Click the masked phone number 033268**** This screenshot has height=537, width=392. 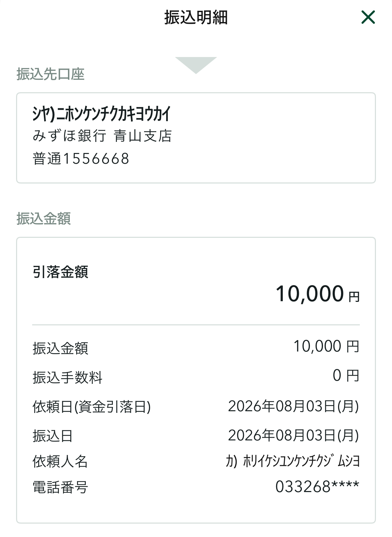point(317,487)
